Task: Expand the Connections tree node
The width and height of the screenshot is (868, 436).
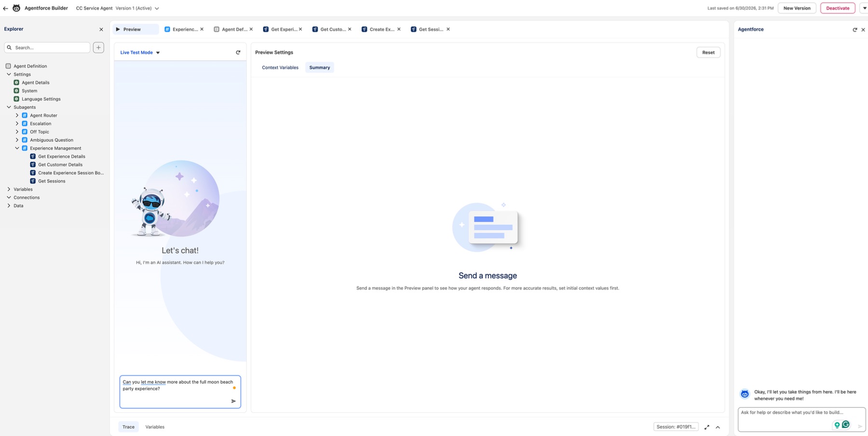Action: (9, 198)
